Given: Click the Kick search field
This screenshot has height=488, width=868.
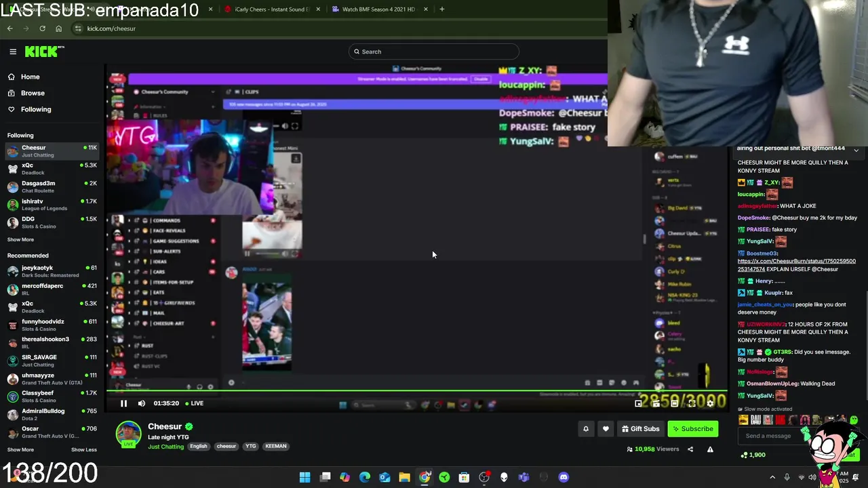Looking at the screenshot, I should coord(434,52).
